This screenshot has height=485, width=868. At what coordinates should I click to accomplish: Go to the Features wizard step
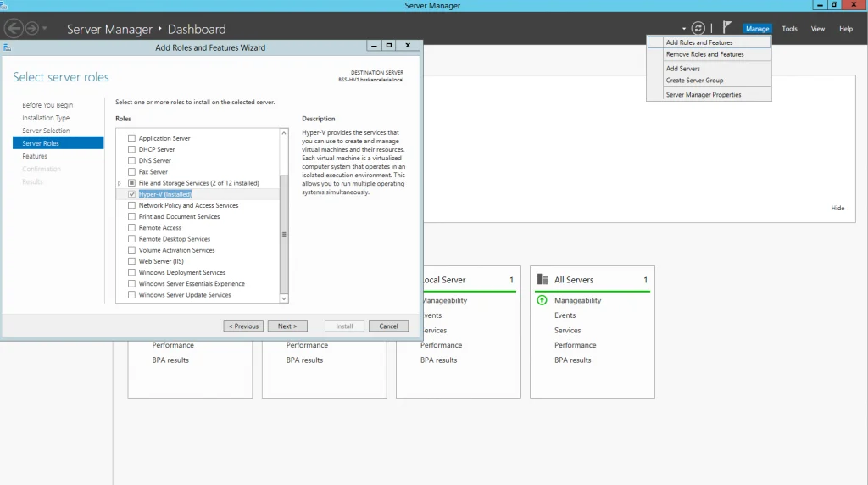pos(35,156)
